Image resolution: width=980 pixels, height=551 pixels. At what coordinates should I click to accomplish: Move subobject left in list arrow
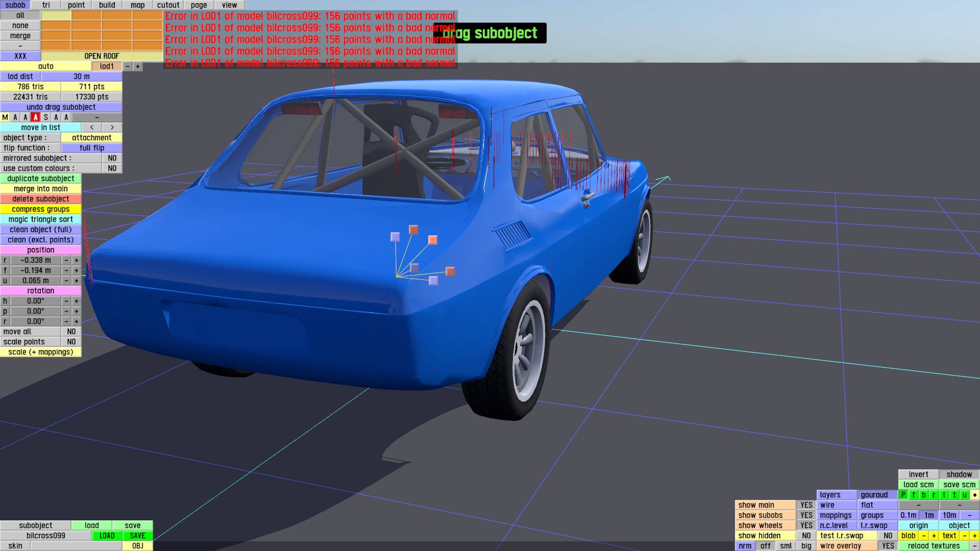[92, 128]
